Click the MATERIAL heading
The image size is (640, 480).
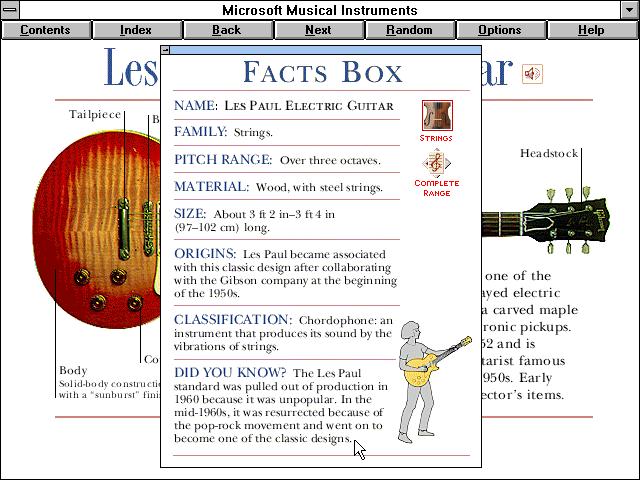tap(211, 187)
